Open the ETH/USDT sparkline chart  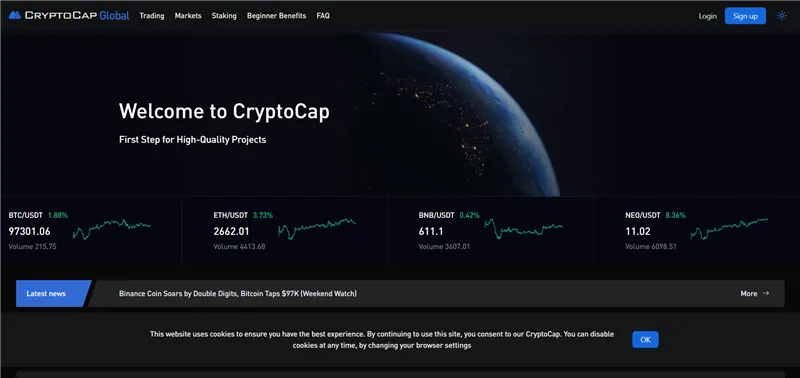tap(317, 229)
